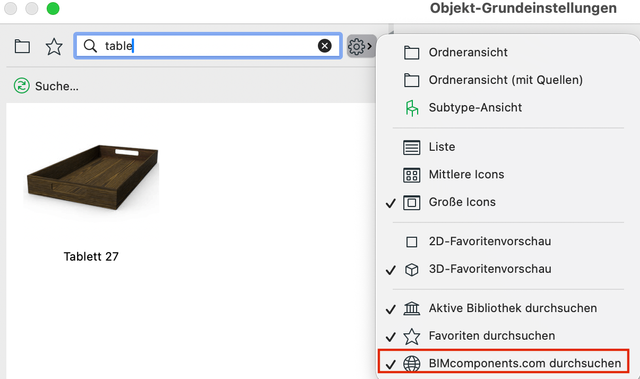
Task: Click the folder icon beside Ordneransicht
Action: pyautogui.click(x=411, y=53)
